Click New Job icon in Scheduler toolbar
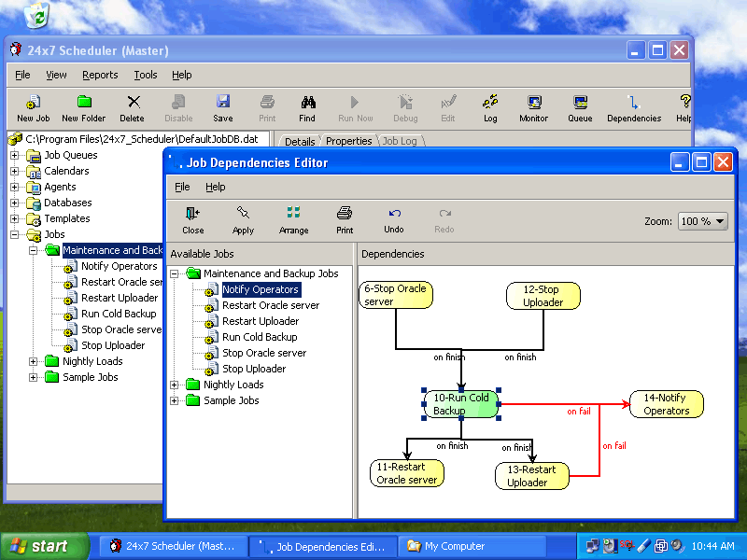Viewport: 747px width, 560px height. (x=33, y=102)
